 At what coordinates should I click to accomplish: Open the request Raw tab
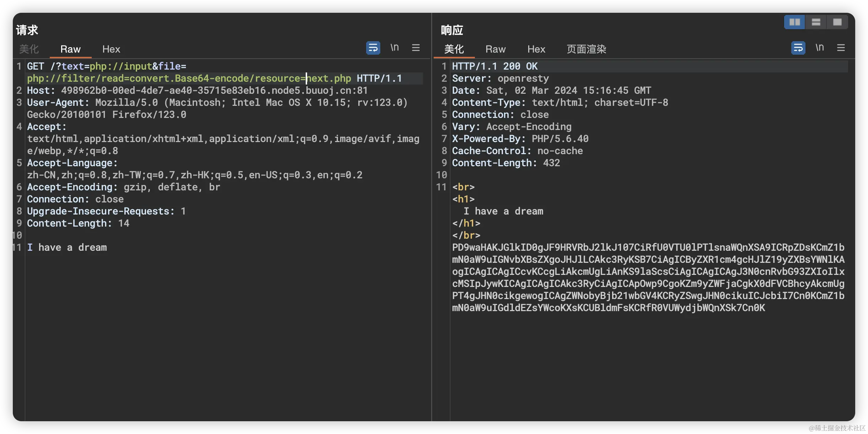[70, 49]
